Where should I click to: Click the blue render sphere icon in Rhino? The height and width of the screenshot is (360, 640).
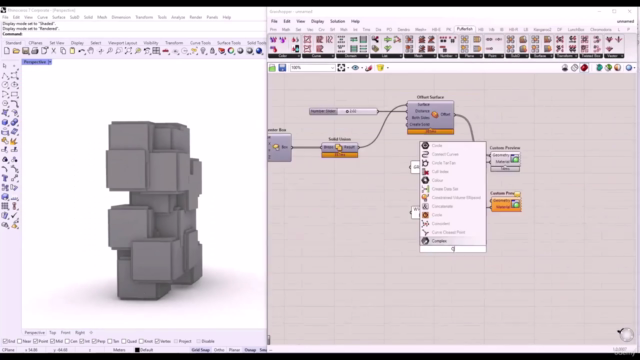click(x=259, y=51)
